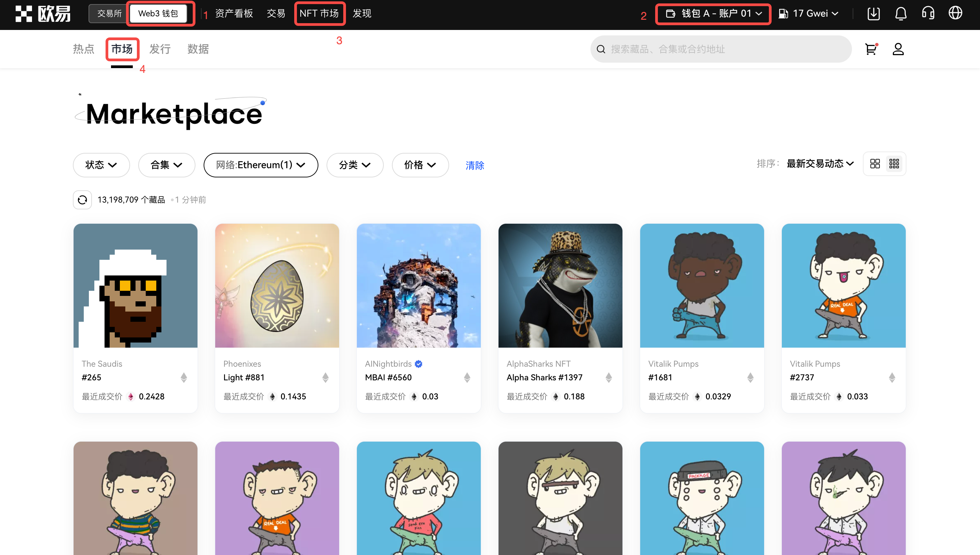
Task: Open the 分类 category dropdown
Action: point(355,165)
